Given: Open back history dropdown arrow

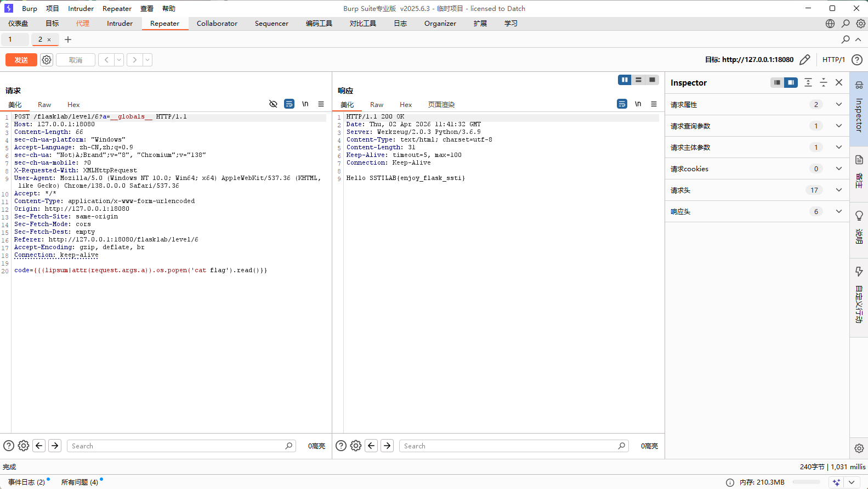Looking at the screenshot, I should click(x=119, y=60).
